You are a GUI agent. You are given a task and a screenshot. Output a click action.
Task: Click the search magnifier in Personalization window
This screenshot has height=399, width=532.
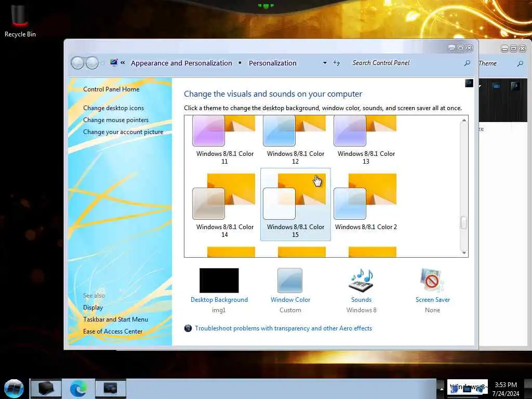467,63
